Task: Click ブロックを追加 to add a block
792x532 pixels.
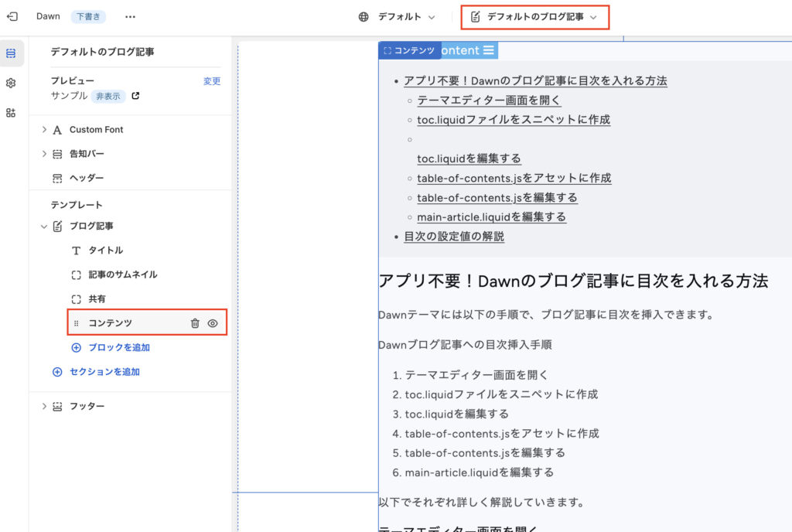Action: (x=119, y=347)
